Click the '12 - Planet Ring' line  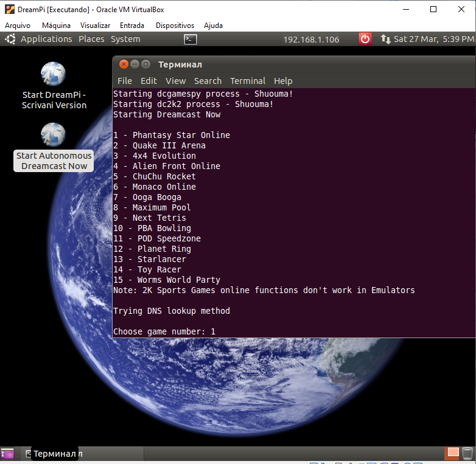point(152,249)
